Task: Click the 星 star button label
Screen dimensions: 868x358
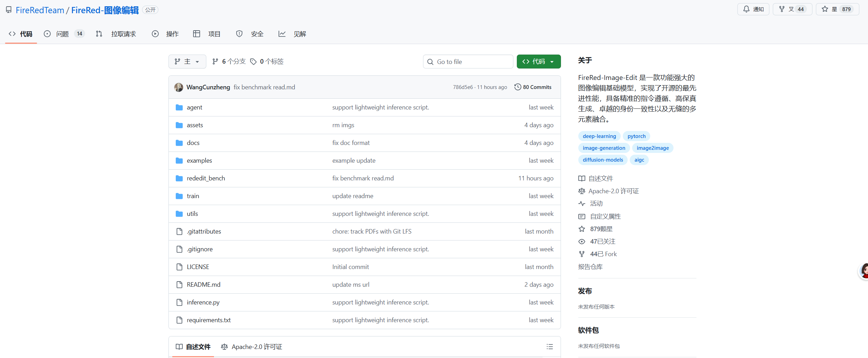Action: [x=834, y=9]
